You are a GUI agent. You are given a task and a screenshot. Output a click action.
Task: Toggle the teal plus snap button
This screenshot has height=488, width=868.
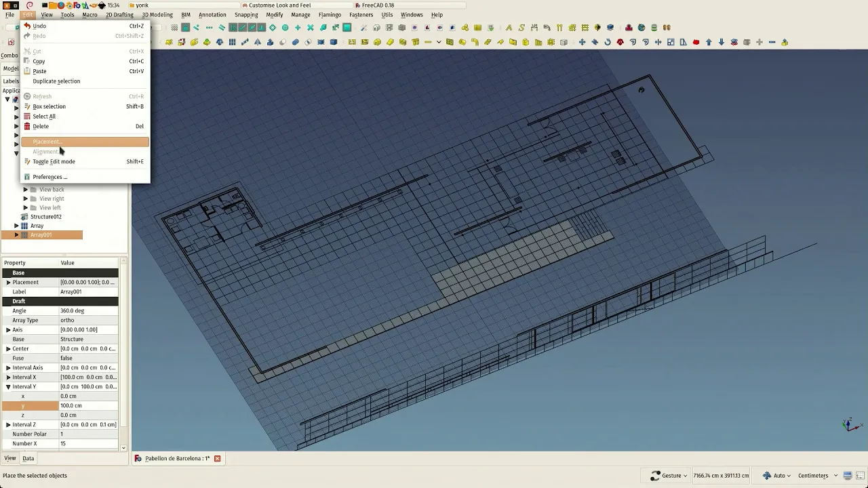298,28
